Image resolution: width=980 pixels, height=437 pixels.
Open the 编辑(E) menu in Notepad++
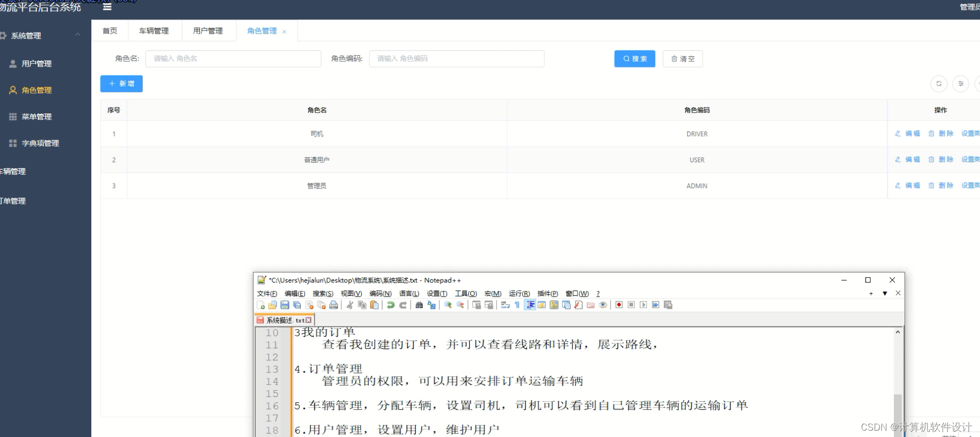pos(294,294)
